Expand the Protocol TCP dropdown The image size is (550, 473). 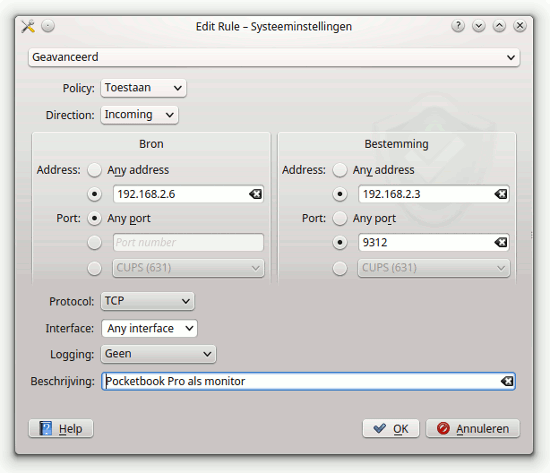pyautogui.click(x=147, y=301)
